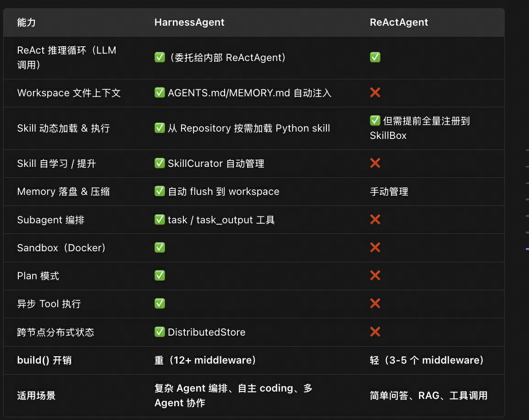The height and width of the screenshot is (420, 529).
Task: Click the task / task_output 工具 cell
Action: click(221, 220)
